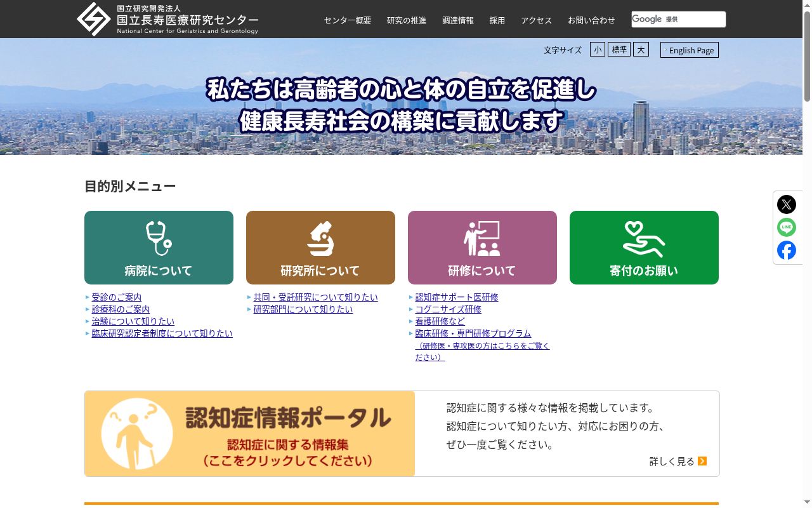Open the instructor 研修について tile

482,248
